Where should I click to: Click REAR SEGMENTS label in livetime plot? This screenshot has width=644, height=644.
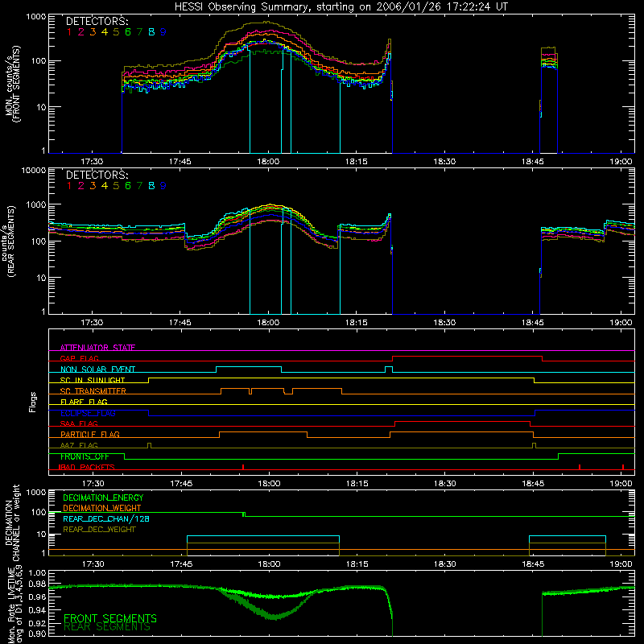[x=107, y=627]
